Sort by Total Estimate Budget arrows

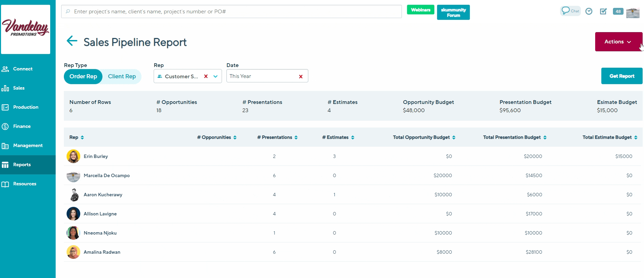[636, 137]
